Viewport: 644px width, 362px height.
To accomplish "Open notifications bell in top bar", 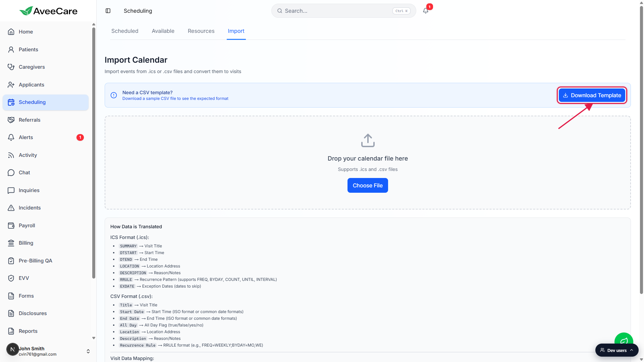I will (426, 11).
